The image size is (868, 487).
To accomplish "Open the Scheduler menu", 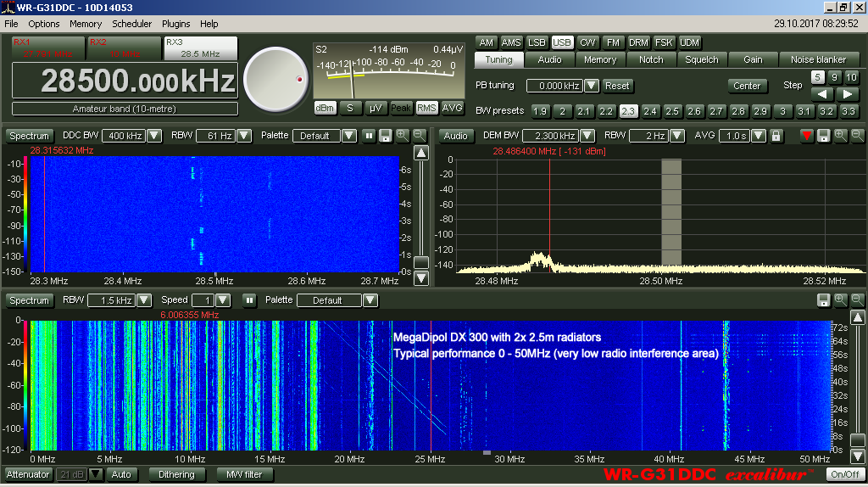I will (x=131, y=24).
